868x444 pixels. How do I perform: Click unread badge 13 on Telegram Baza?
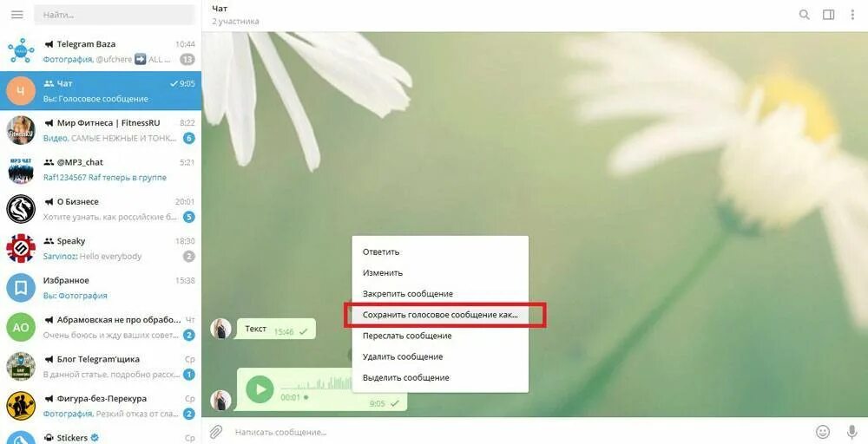coord(187,59)
